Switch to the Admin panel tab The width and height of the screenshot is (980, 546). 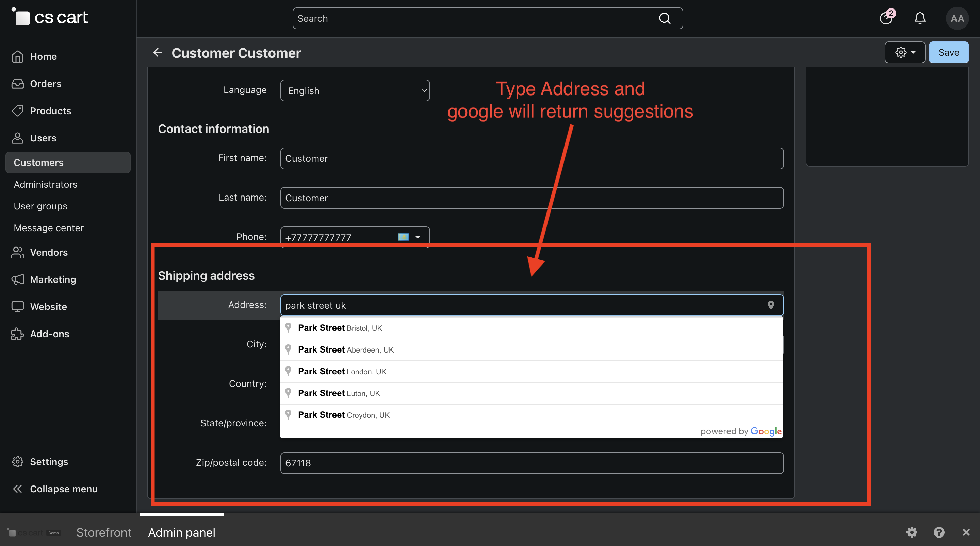(181, 532)
